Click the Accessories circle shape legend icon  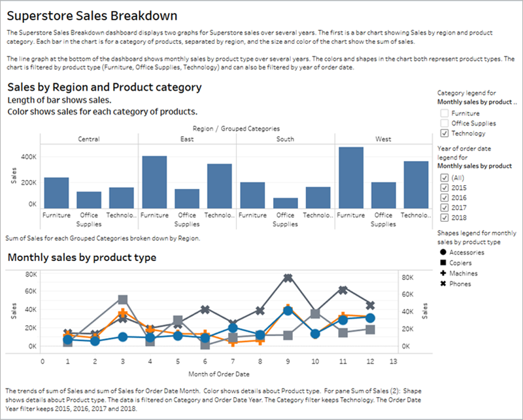[x=443, y=252]
